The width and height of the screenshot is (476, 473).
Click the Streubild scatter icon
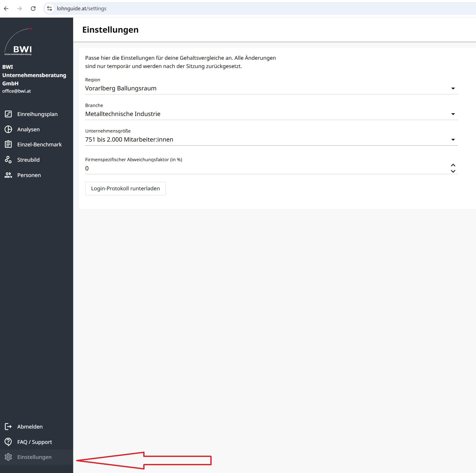click(x=8, y=160)
